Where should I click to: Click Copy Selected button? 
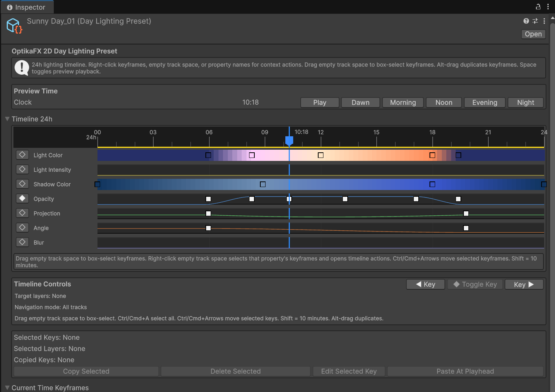[86, 371]
